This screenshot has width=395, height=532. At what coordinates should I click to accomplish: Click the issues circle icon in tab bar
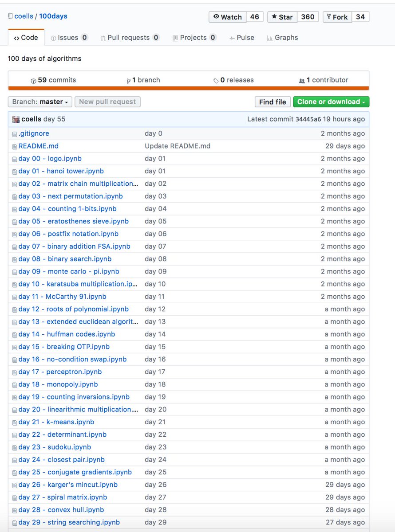point(54,38)
